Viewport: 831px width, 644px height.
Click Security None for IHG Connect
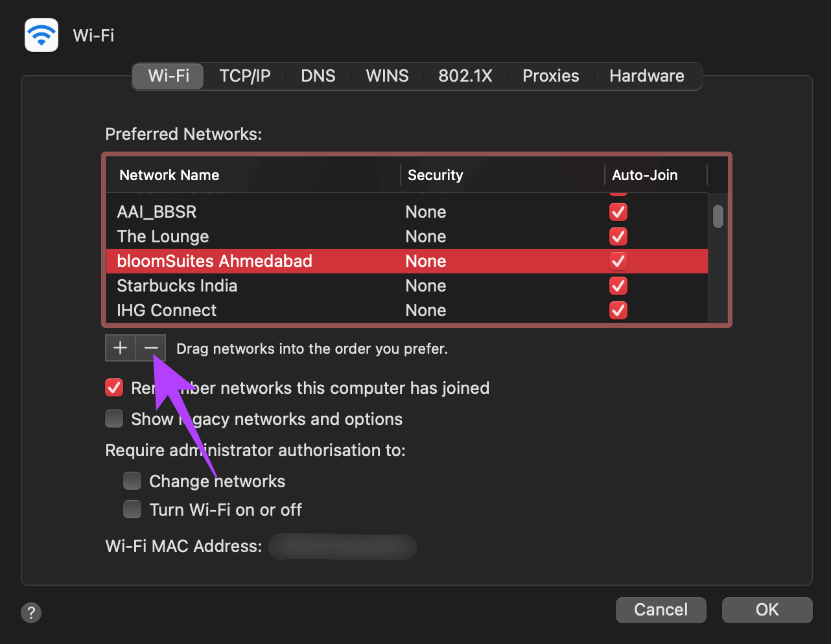(426, 310)
